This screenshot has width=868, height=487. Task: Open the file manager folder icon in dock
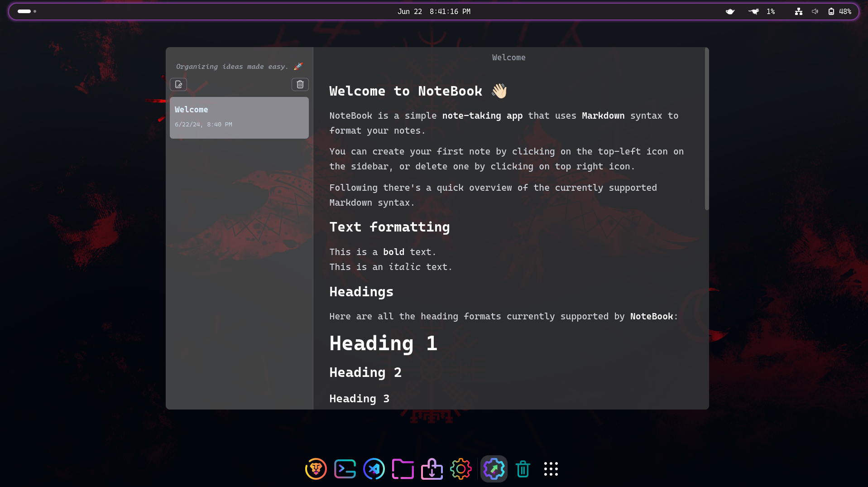point(403,469)
